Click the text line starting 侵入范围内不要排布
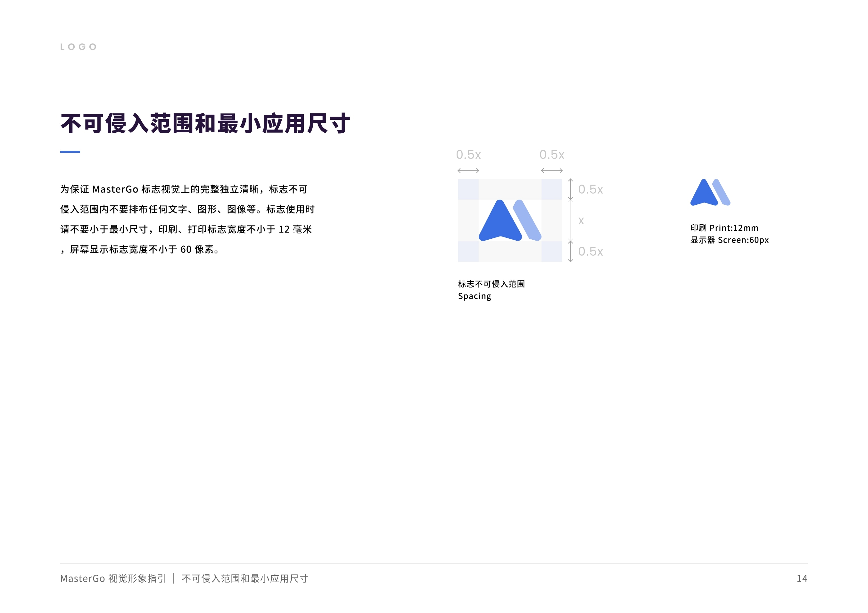The width and height of the screenshot is (868, 613). click(x=187, y=209)
